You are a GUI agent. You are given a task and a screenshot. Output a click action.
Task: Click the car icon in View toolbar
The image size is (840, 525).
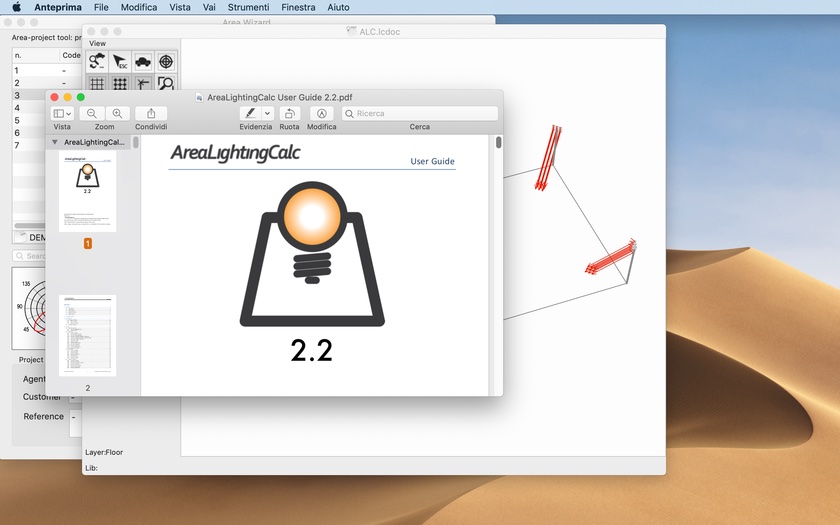tap(143, 62)
